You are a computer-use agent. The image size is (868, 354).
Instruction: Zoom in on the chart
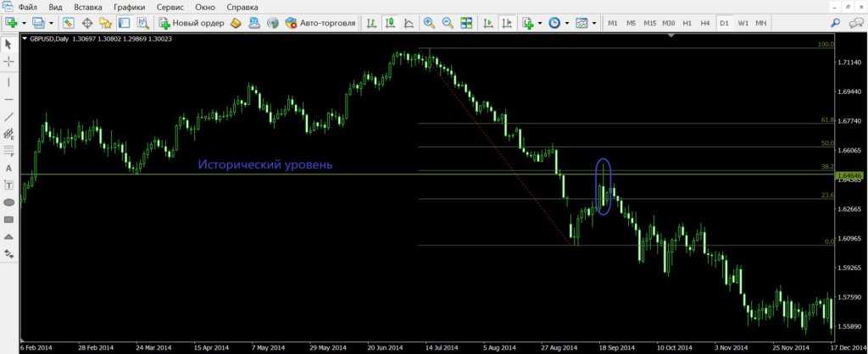point(430,23)
